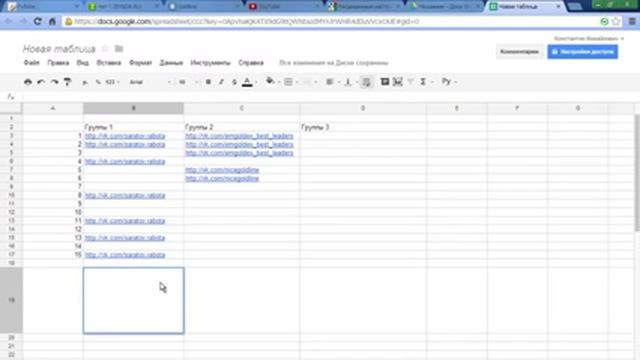The image size is (640, 360).
Task: Toggle text wrapping
Action: click(x=367, y=82)
